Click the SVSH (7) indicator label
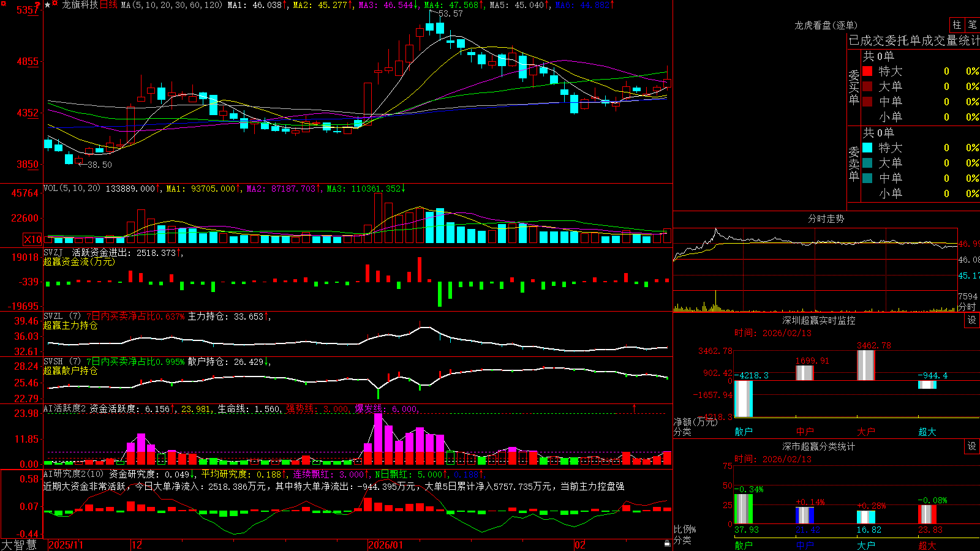Viewport: 980px width, 551px height. pos(62,362)
